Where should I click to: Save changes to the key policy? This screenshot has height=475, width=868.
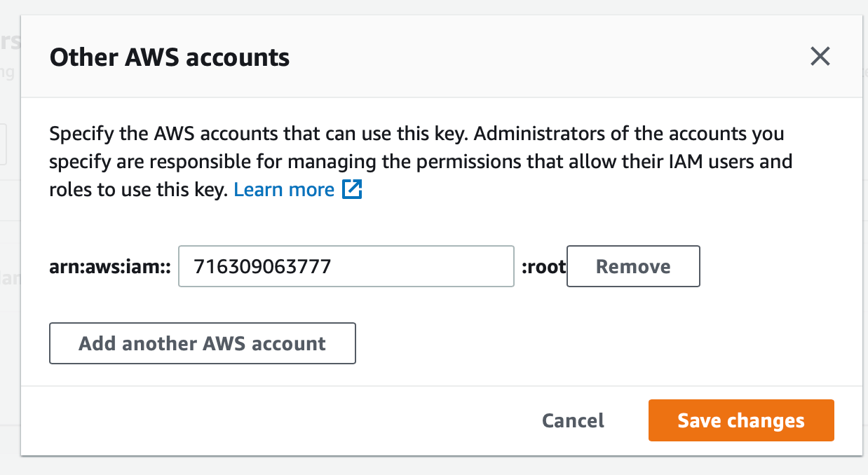741,420
